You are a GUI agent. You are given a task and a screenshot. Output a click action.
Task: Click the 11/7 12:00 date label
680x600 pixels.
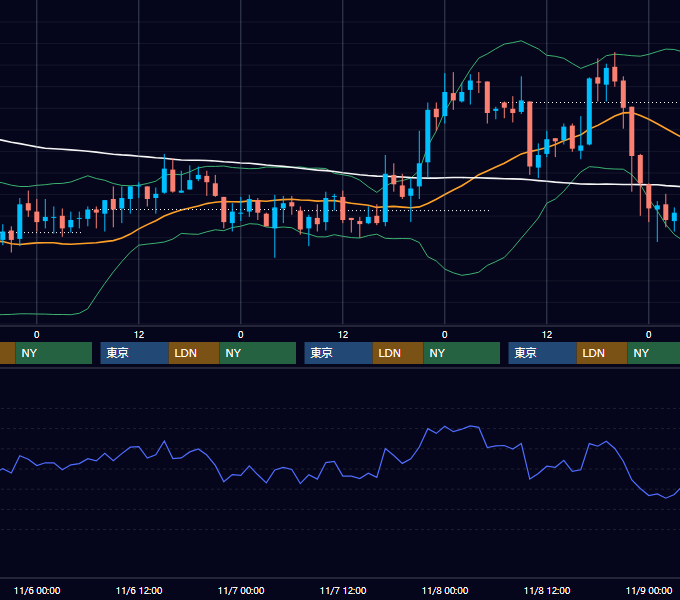(343, 590)
